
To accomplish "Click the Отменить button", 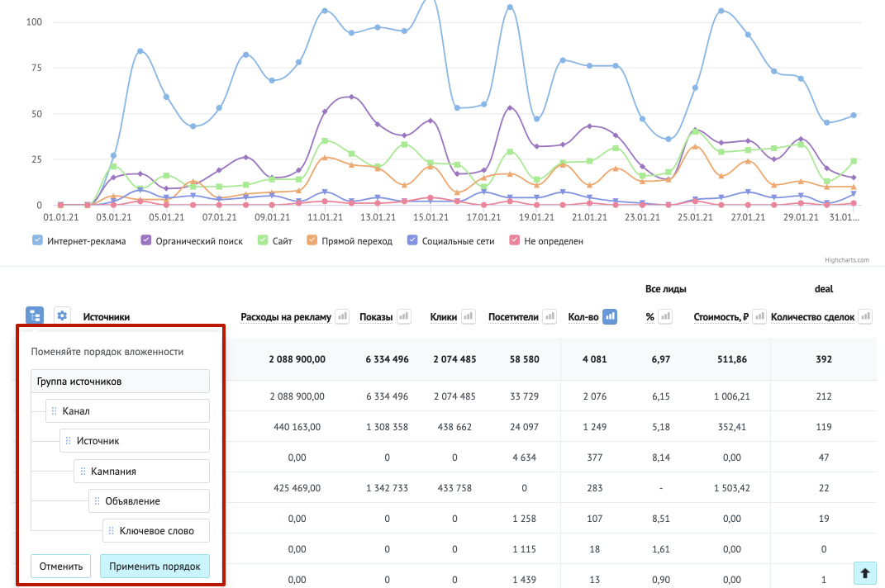I will pyautogui.click(x=61, y=566).
